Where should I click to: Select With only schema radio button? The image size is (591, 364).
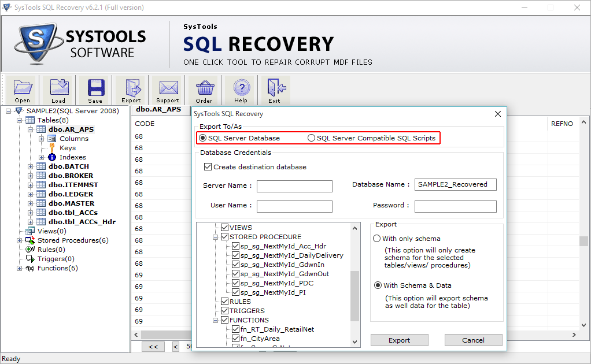[376, 239]
